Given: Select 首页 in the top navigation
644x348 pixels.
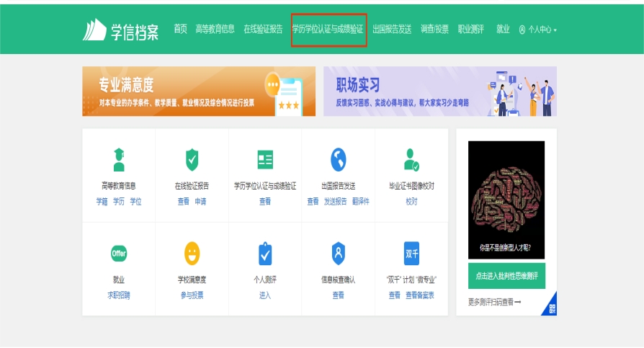Looking at the screenshot, I should pos(180,29).
